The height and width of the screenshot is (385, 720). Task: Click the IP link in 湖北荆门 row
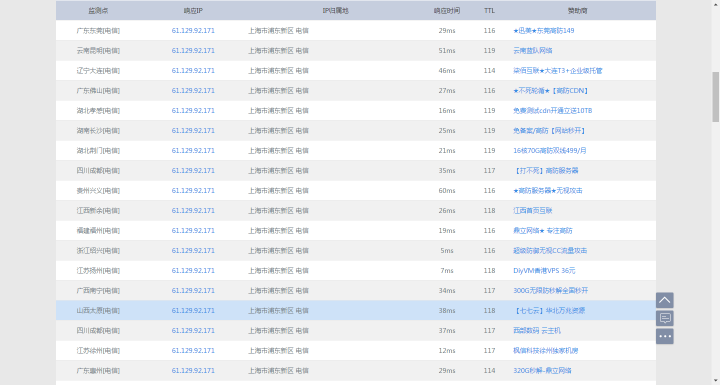click(193, 151)
